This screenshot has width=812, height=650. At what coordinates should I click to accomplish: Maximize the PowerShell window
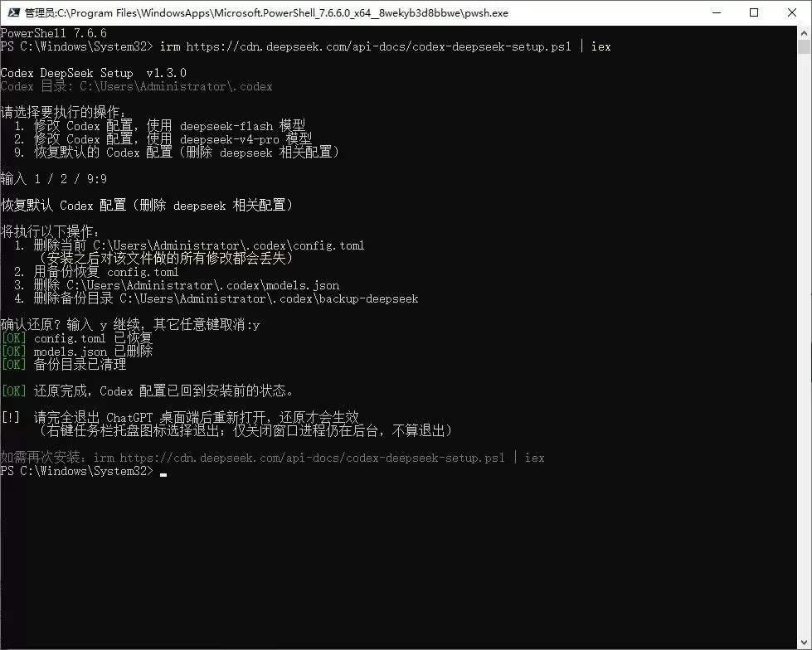click(754, 13)
